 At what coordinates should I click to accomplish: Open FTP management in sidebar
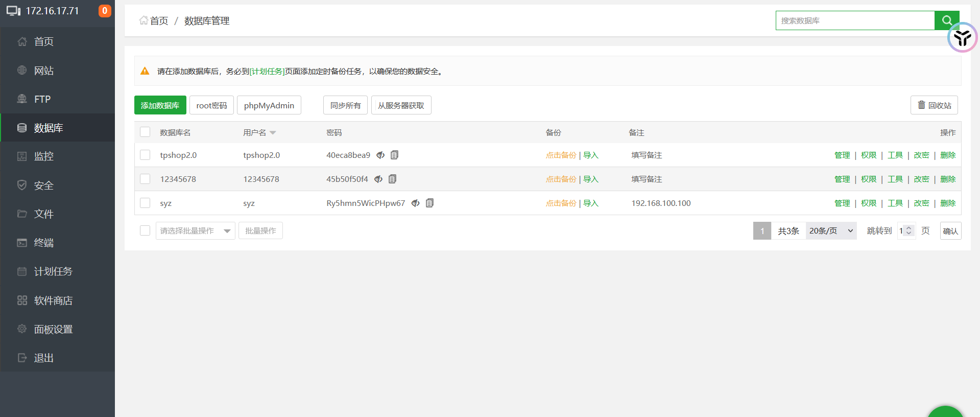57,99
